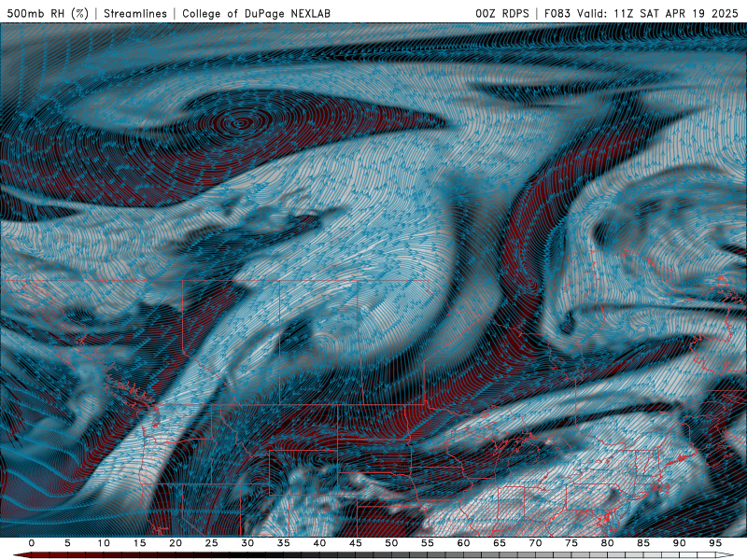Click the 70 value on color scale
Viewport: 747px width, 560px height.
535,543
